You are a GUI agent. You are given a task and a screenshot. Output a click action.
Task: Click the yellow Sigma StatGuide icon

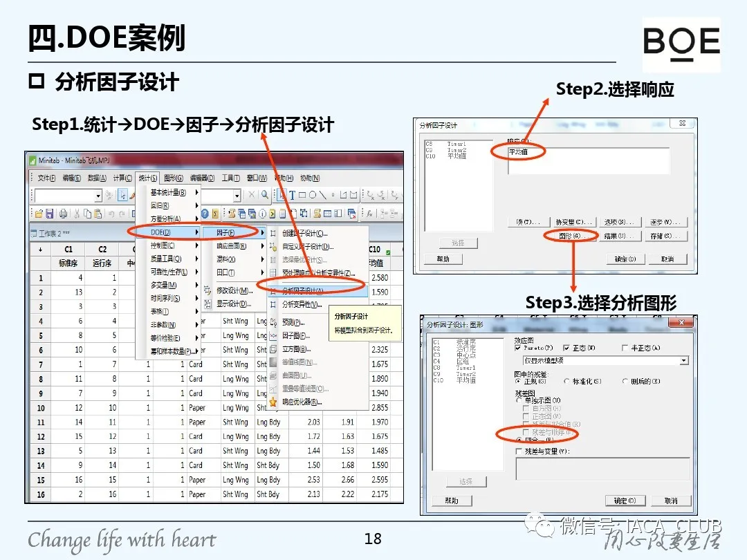[x=215, y=214]
